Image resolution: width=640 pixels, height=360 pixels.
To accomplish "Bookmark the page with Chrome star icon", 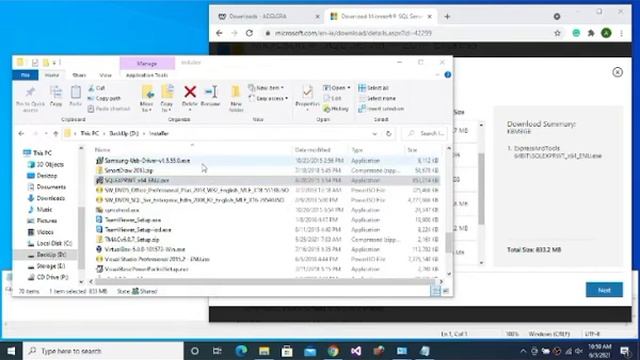I will tap(558, 33).
